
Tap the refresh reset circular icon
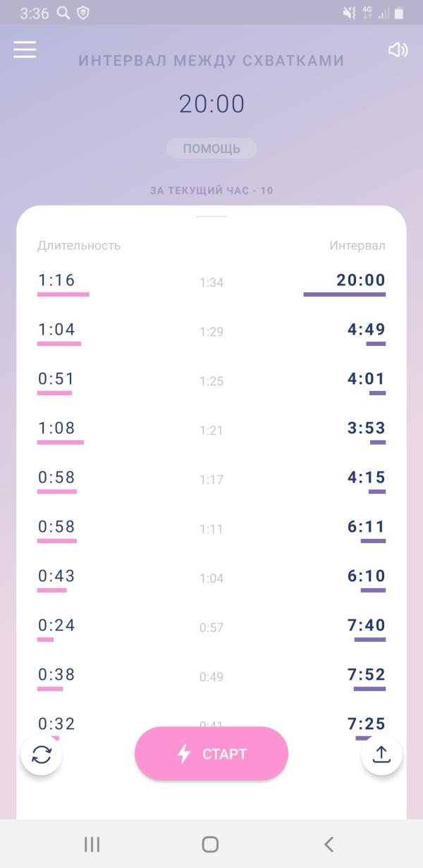pyautogui.click(x=42, y=755)
